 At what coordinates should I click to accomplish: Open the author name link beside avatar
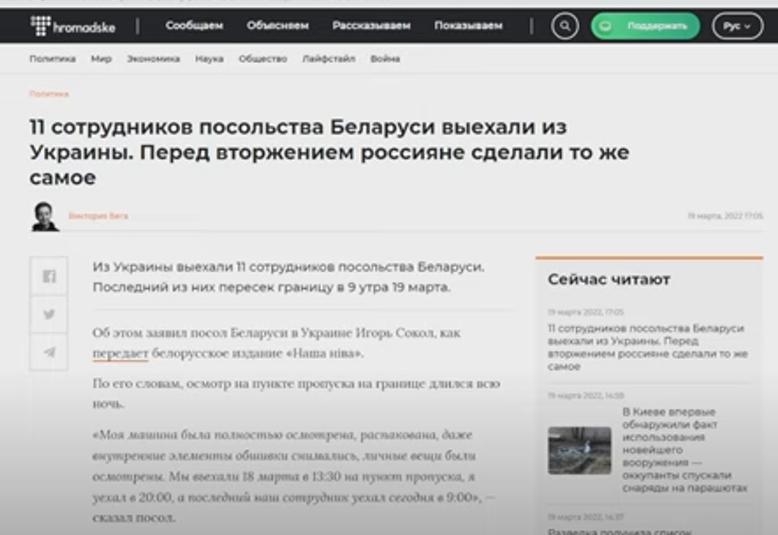pos(98,216)
